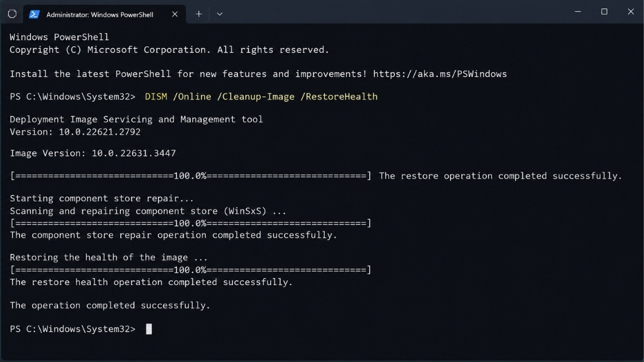Click the prompt cursor at the bottom
Viewport: 644px width, 362px height.
tap(149, 329)
